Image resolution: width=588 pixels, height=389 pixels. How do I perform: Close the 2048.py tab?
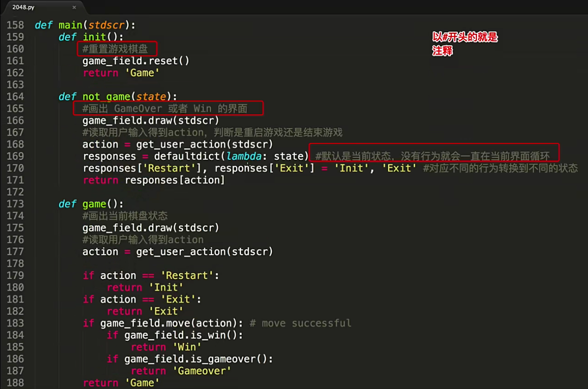74,7
